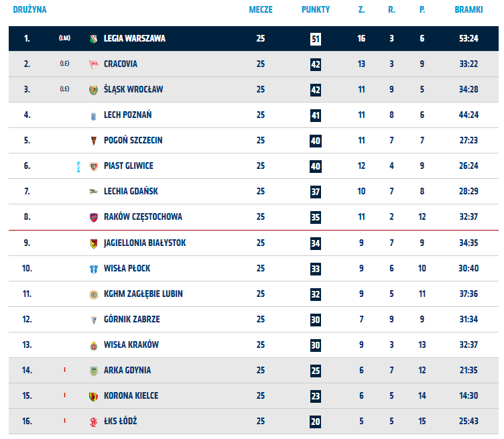Click the BRAMKI column header
The image size is (504, 439).
pyautogui.click(x=468, y=11)
